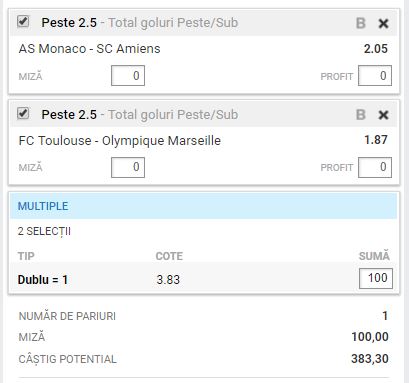The image size is (409, 383).
Task: Focus the PROFIT field for FC Toulouse bet
Action: [375, 167]
